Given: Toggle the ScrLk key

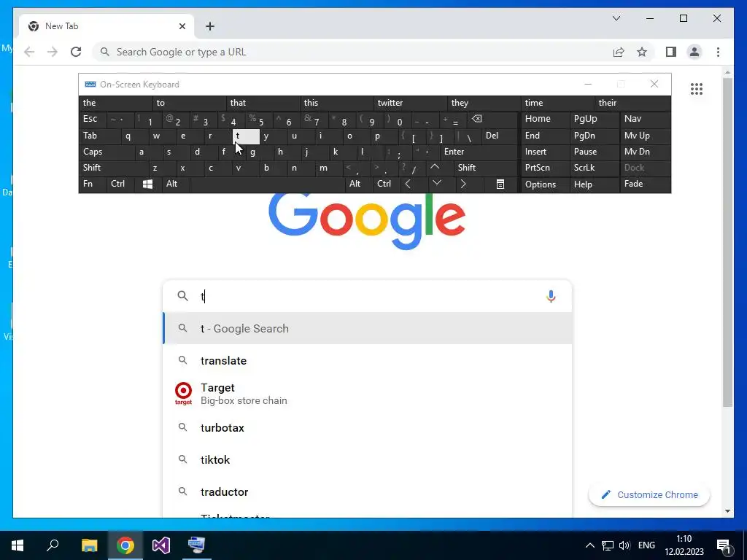Looking at the screenshot, I should pos(594,168).
